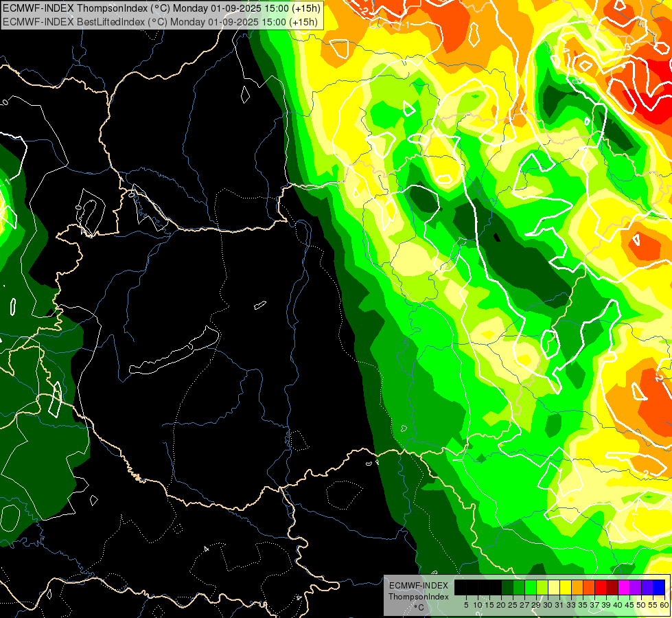Click the legend tick label 60

click(x=664, y=605)
